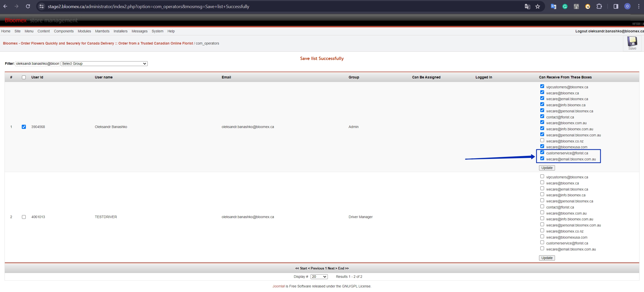The image size is (644, 292).
Task: Jump to the Start pagination link
Action: 301,268
